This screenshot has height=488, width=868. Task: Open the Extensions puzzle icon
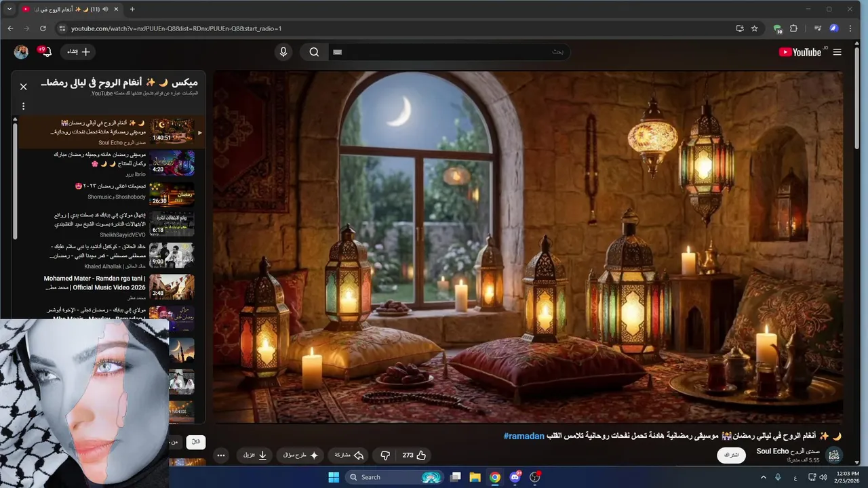794,28
